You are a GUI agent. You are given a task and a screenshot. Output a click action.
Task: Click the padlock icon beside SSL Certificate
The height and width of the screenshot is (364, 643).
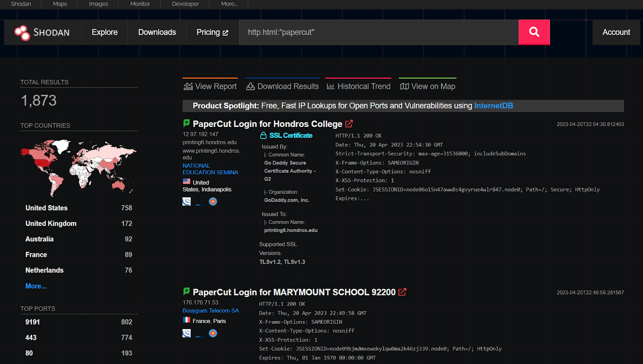click(263, 135)
